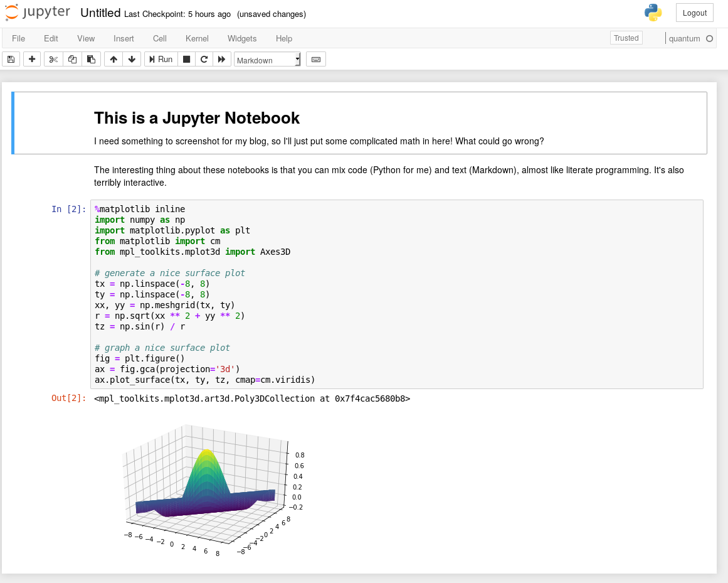Click the kernel idle indicator circle
Image resolution: width=728 pixels, height=583 pixels.
point(709,38)
